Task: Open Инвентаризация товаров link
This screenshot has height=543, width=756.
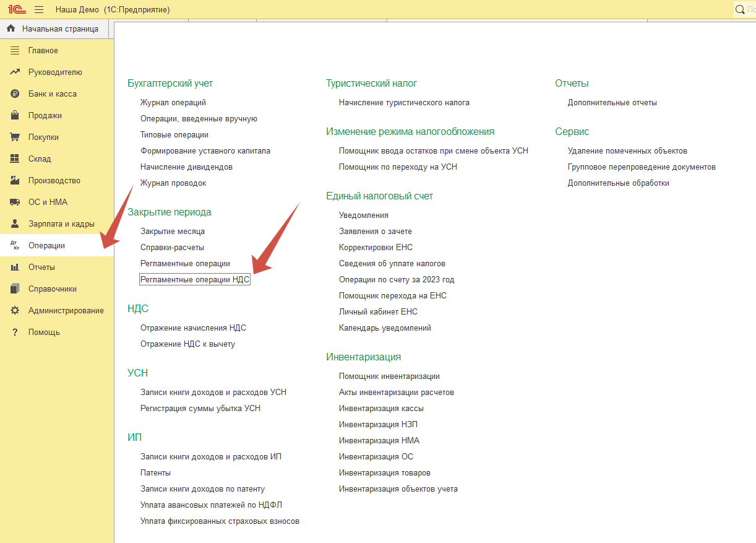Action: [x=384, y=473]
